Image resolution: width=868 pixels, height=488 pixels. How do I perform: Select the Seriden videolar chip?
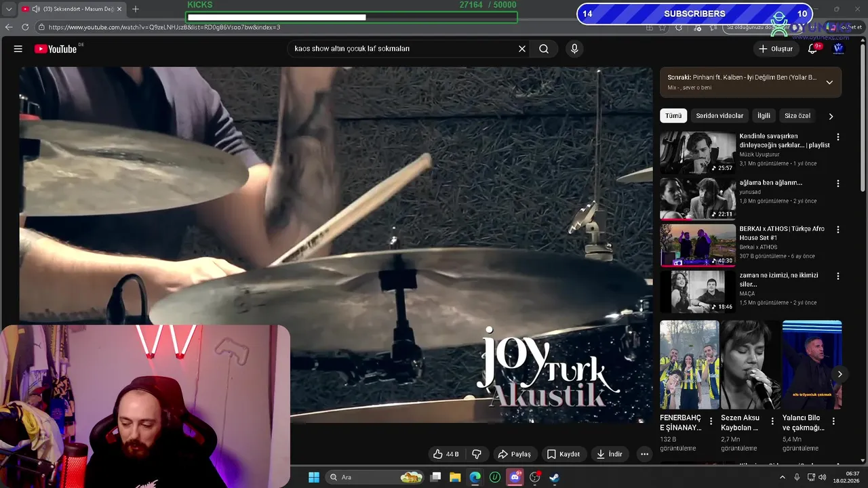tap(719, 116)
